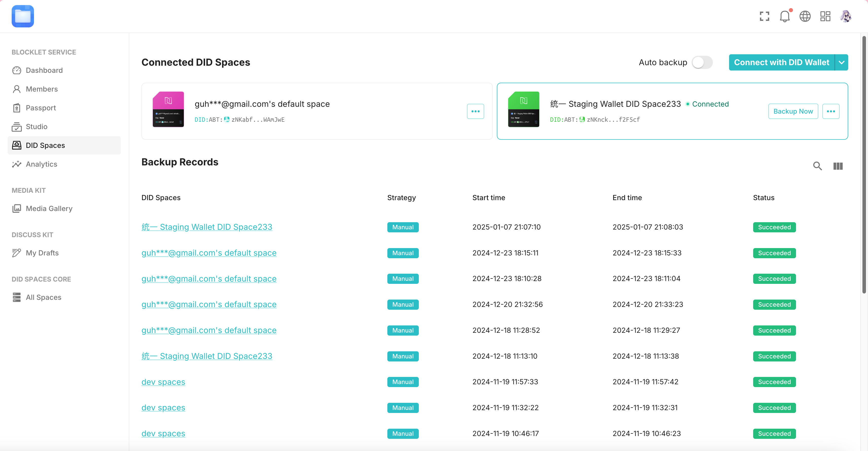Open the topmost dev spaces link
The width and height of the screenshot is (868, 451).
coord(163,382)
